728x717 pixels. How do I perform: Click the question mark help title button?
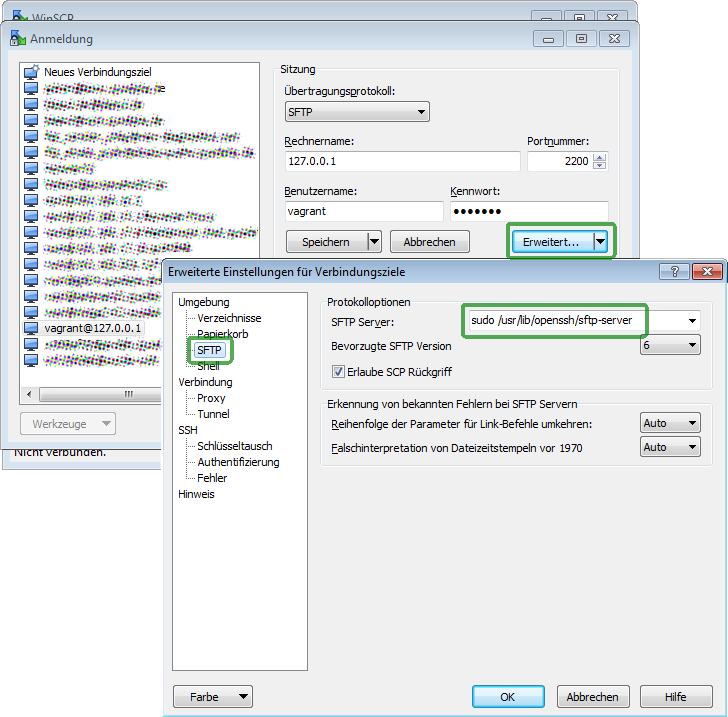(675, 272)
